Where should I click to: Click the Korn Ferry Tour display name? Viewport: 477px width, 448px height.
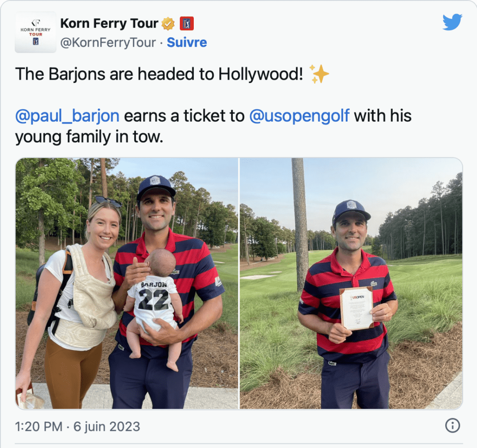coord(109,23)
